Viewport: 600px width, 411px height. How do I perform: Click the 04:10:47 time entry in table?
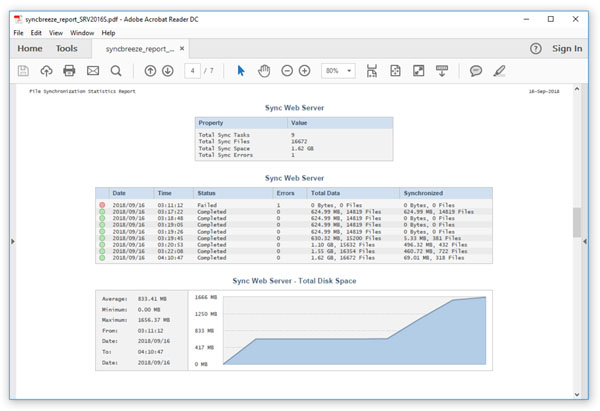(170, 258)
